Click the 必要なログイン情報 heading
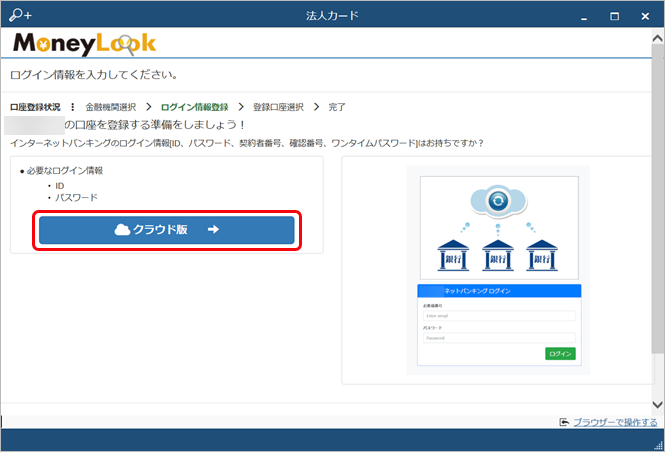 coord(65,171)
